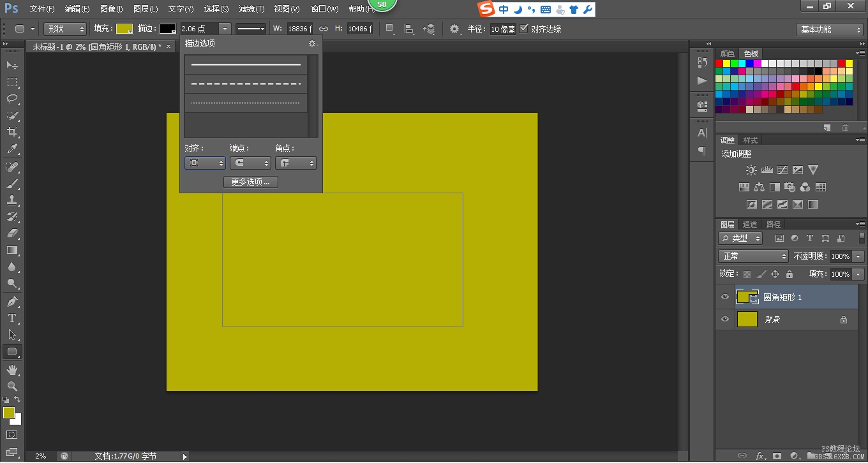
Task: Add a Levels adjustment
Action: pyautogui.click(x=767, y=170)
